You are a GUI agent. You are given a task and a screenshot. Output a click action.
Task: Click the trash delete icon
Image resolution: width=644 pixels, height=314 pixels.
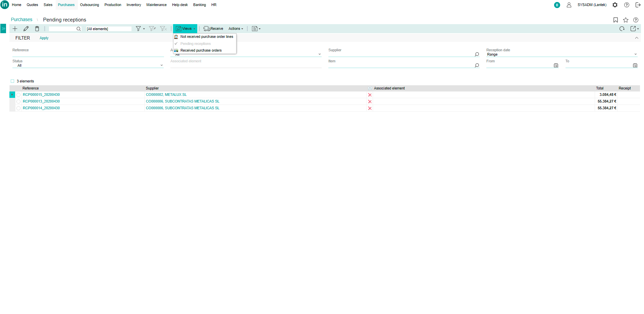click(37, 29)
